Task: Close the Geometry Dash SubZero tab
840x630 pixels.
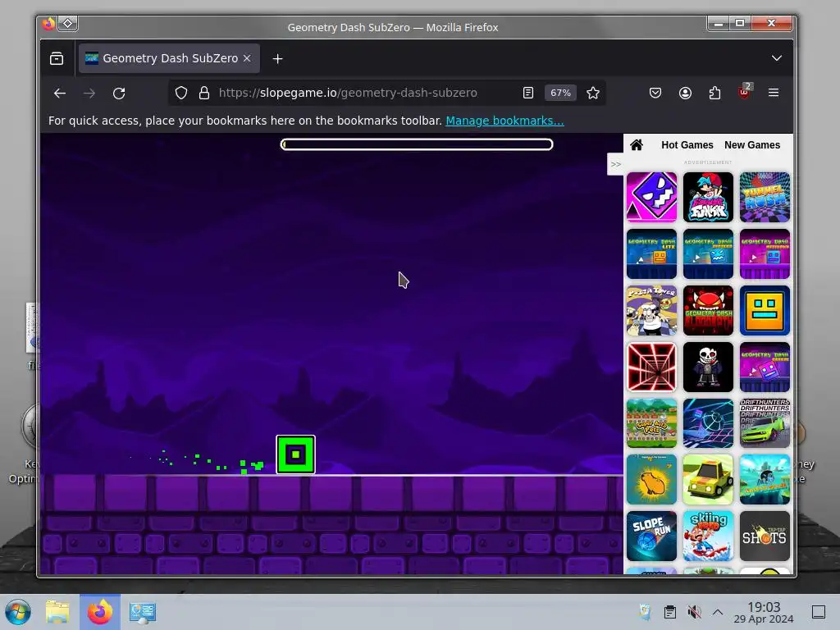Action: pos(247,58)
